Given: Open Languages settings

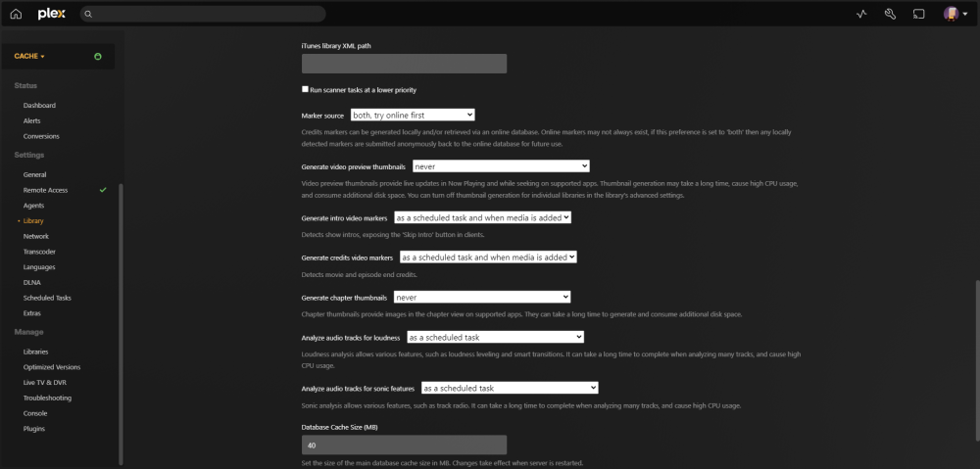Looking at the screenshot, I should pos(39,266).
